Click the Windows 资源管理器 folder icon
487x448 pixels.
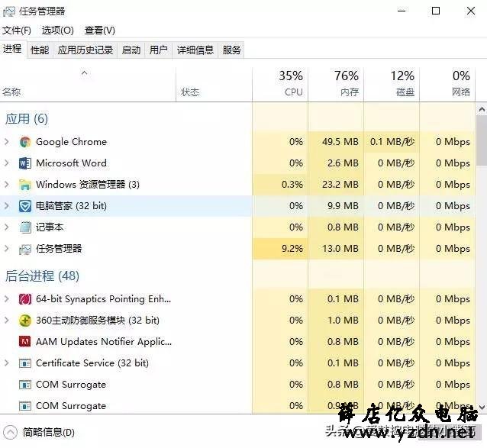point(25,185)
